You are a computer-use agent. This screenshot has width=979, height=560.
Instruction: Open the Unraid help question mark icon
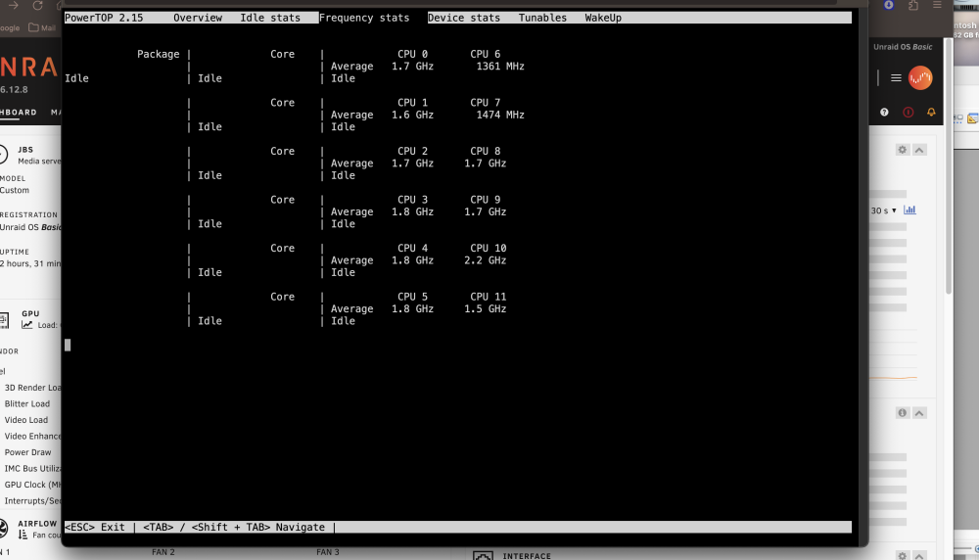point(884,113)
